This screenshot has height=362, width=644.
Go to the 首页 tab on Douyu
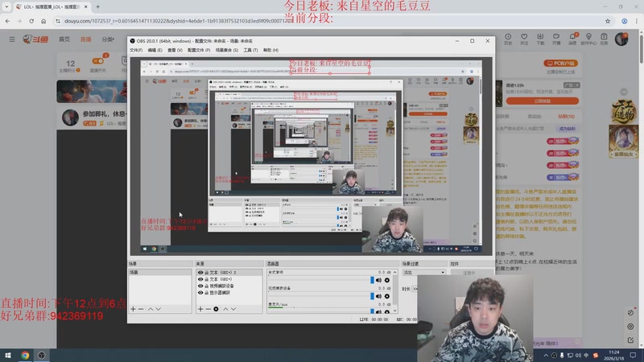(64, 39)
